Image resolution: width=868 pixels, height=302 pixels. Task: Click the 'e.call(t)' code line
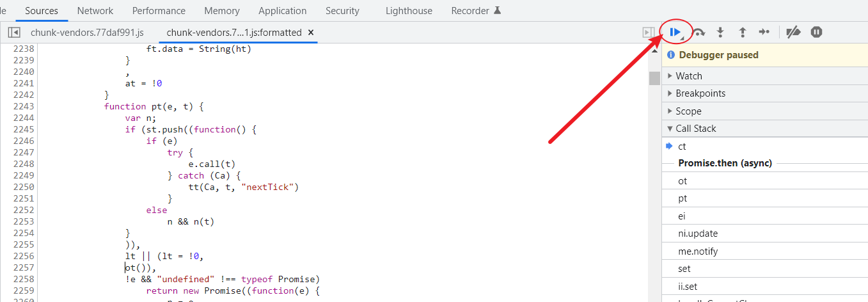click(212, 164)
